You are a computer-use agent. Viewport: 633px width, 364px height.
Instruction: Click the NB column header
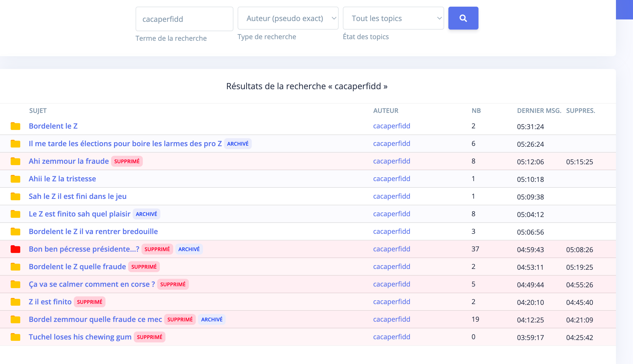click(476, 111)
